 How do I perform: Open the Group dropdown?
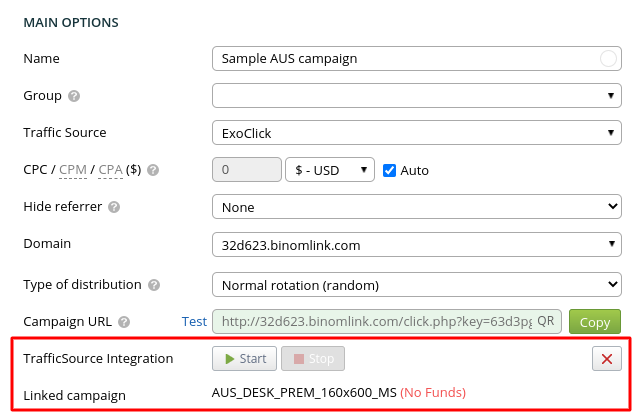click(416, 96)
